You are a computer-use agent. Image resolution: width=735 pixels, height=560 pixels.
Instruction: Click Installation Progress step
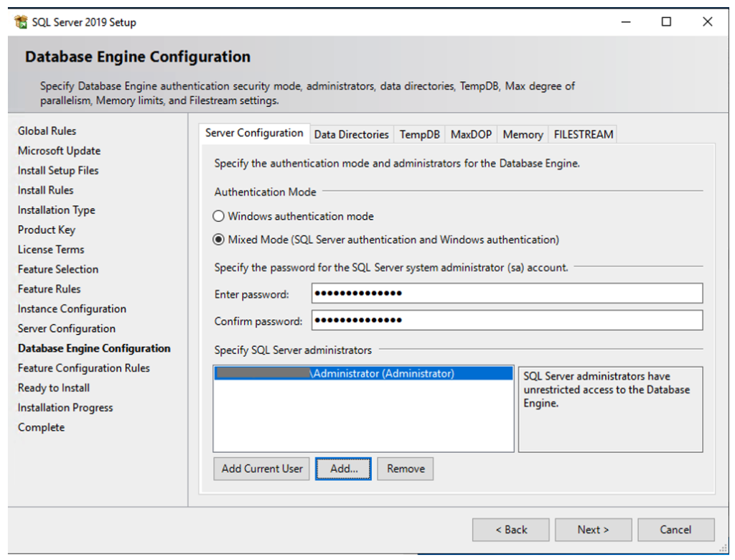coord(65,408)
